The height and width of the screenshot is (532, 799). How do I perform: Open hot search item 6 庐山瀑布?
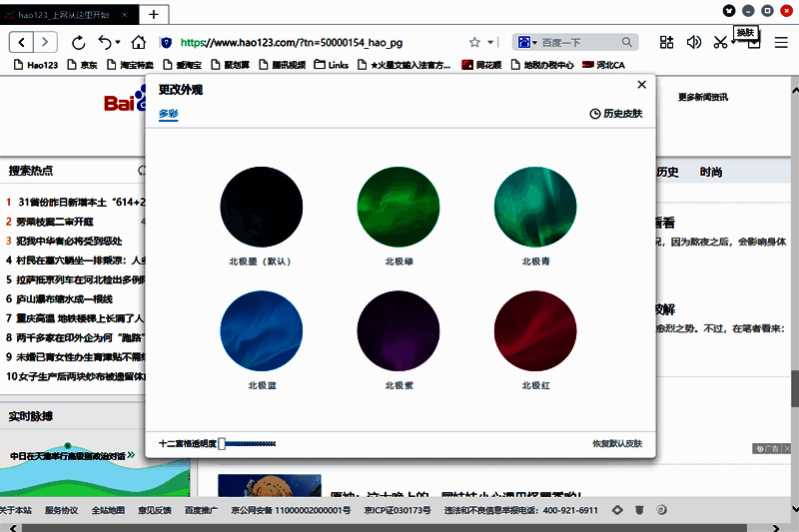(x=64, y=298)
